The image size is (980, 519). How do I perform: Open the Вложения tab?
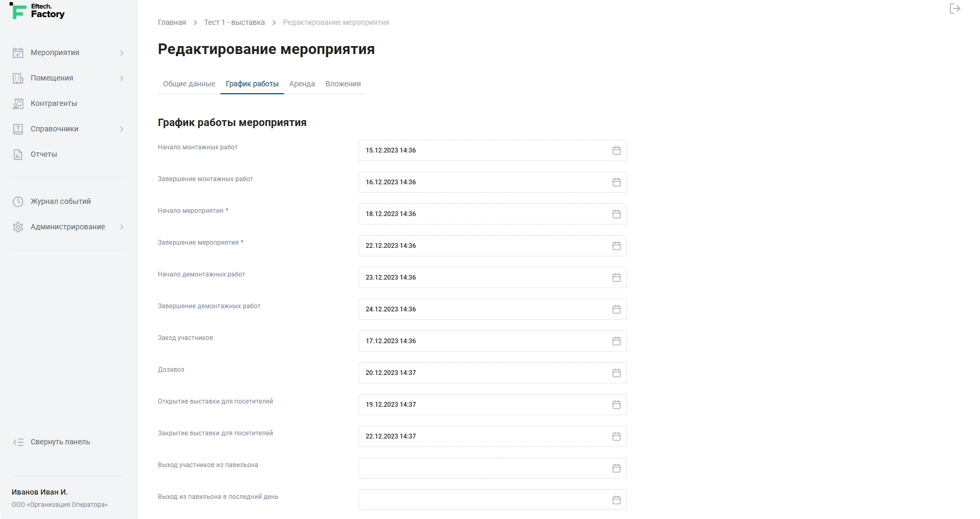click(x=343, y=84)
